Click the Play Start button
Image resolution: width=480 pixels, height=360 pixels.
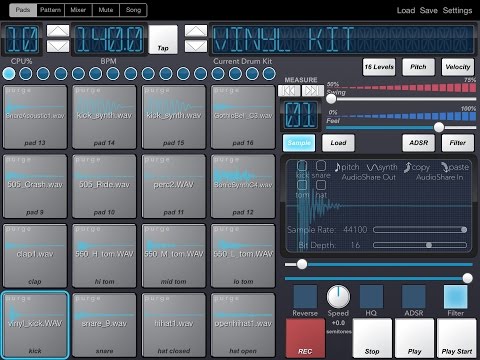tap(457, 338)
